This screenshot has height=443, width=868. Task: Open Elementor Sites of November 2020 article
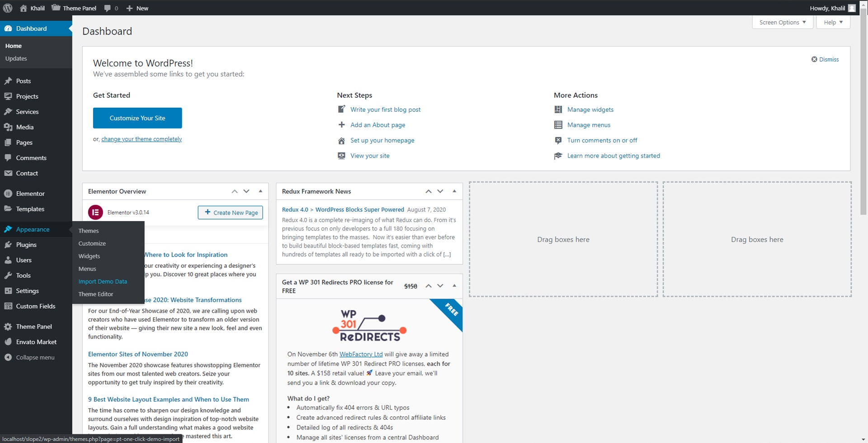[x=138, y=354]
